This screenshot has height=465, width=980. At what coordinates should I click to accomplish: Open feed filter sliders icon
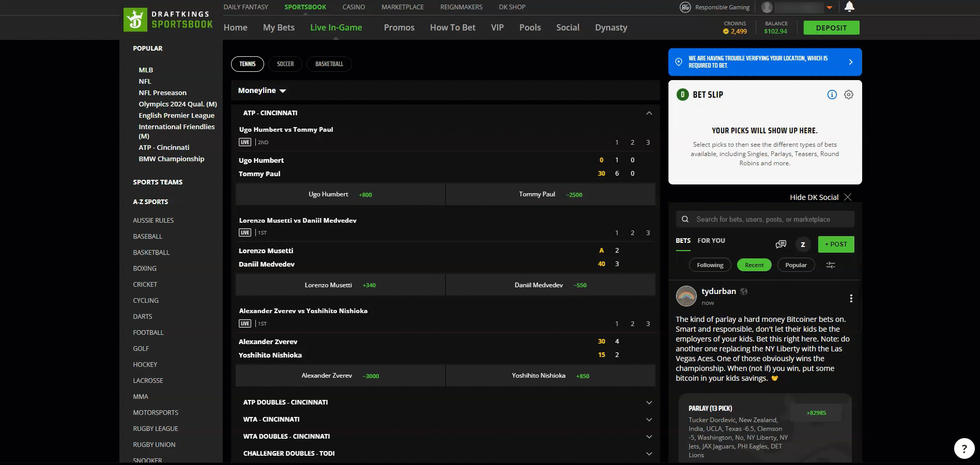pyautogui.click(x=831, y=265)
